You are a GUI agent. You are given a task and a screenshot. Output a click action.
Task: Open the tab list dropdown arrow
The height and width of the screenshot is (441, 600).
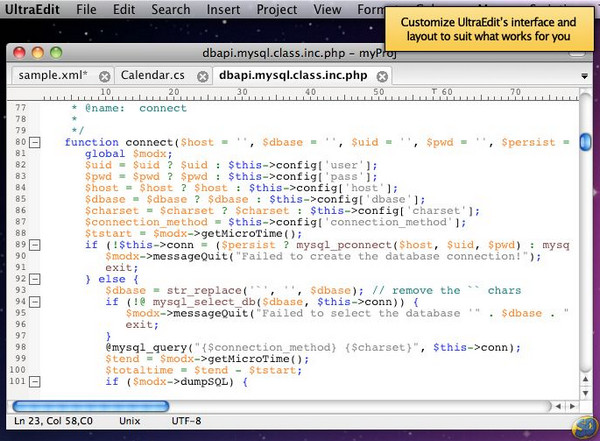point(583,75)
